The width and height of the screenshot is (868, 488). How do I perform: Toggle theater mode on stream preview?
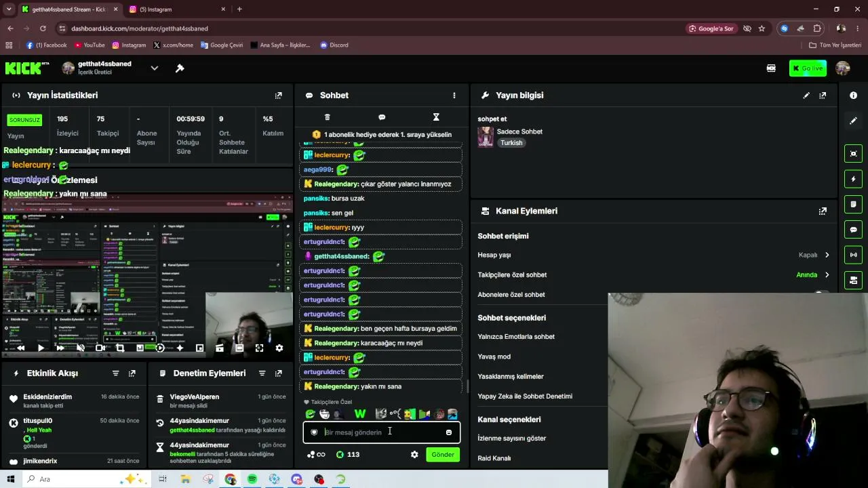pos(239,348)
